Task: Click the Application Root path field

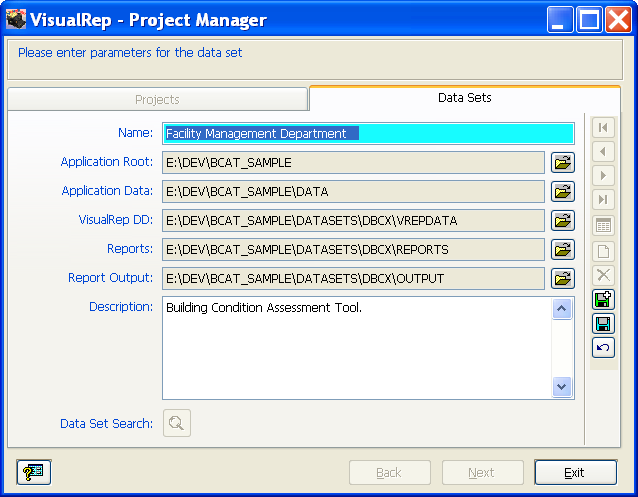Action: pos(353,162)
